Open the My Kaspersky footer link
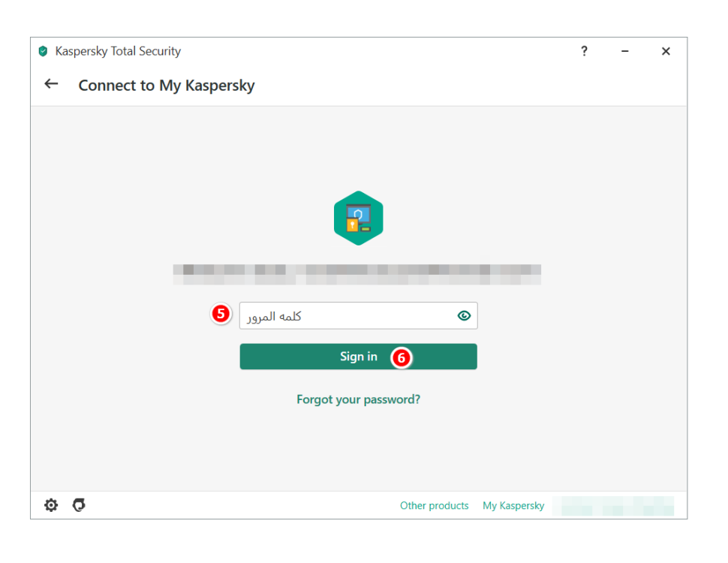Screen dimensions: 728x563 click(513, 506)
